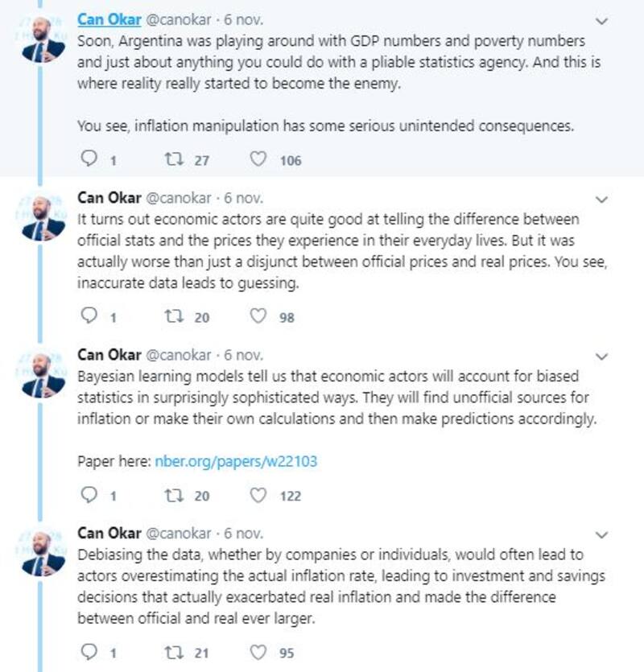The width and height of the screenshot is (644, 672).
Task: Open the 6 nov. timestamp on second tweet
Action: pos(243,198)
